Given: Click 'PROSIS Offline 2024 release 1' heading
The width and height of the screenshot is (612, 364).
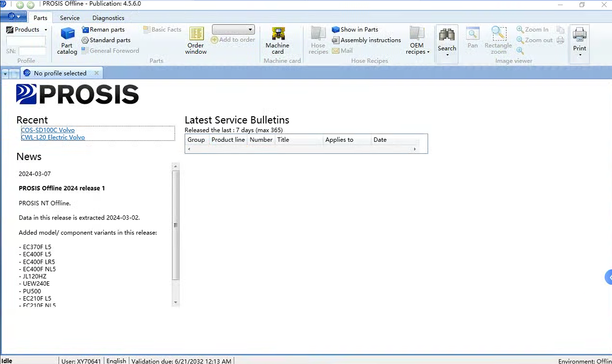Looking at the screenshot, I should (x=62, y=188).
